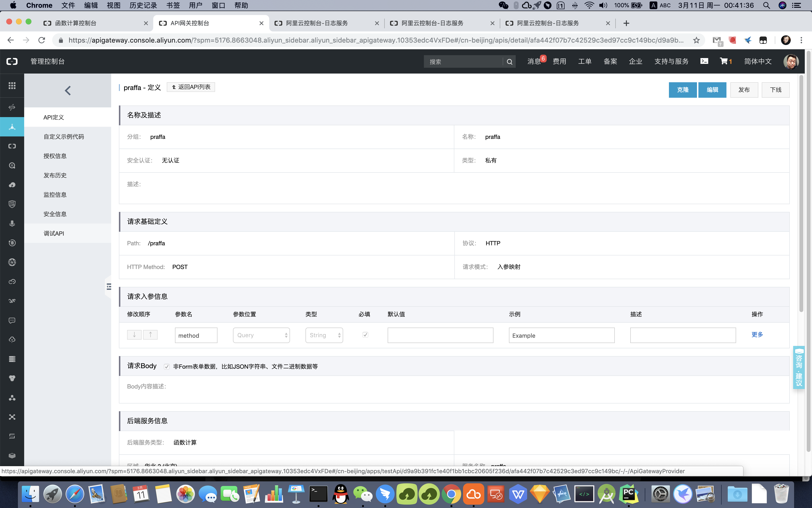Open 发布历史 menu item
The height and width of the screenshot is (508, 812).
point(68,175)
